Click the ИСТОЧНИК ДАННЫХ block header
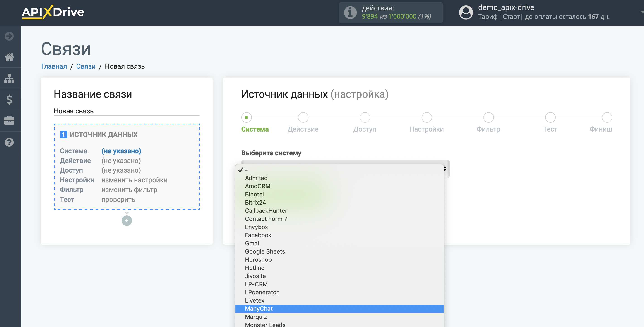 [99, 134]
